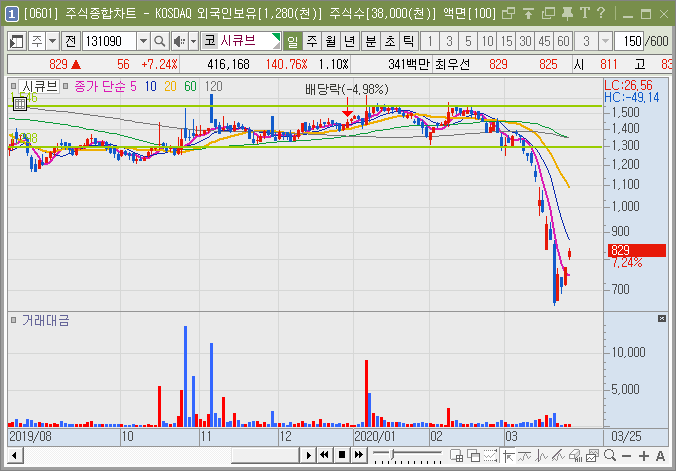Screen dimensions: 676x471
Task: Click the bar count field showing 150
Action: tap(629, 41)
